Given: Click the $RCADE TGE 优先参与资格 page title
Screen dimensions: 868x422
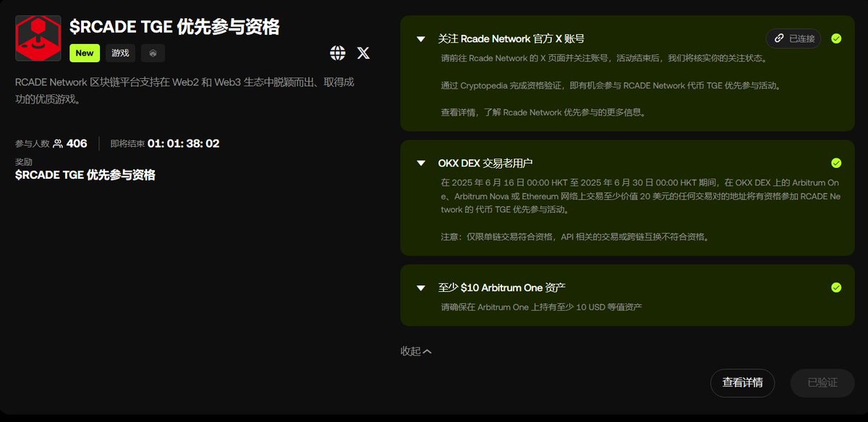Looking at the screenshot, I should coord(174,27).
